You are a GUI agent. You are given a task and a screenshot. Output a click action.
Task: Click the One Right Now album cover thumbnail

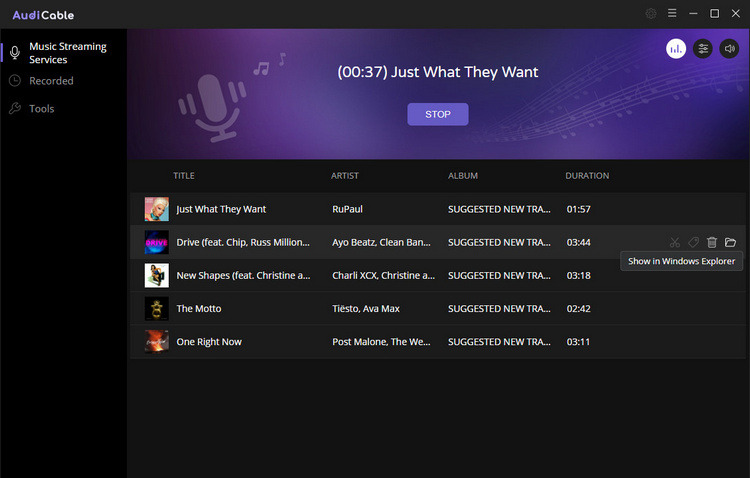coord(157,342)
